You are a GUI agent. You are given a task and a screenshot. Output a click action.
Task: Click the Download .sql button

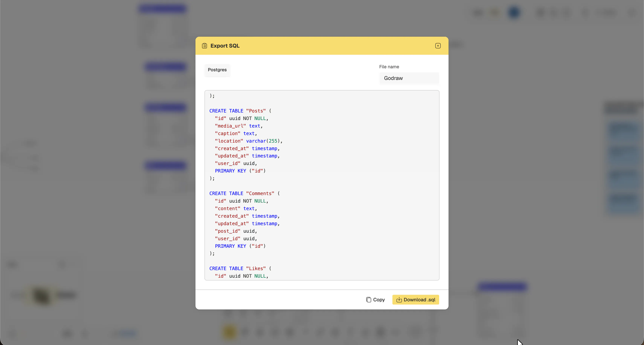pos(416,299)
